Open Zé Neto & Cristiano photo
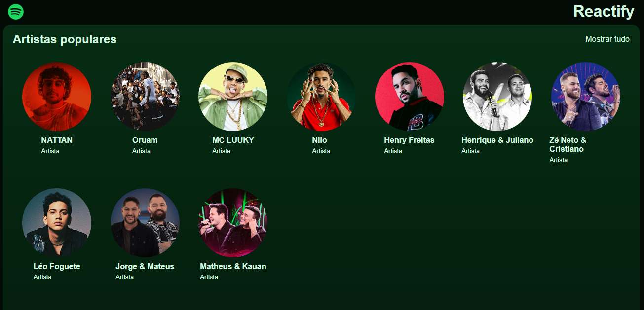 [586, 97]
